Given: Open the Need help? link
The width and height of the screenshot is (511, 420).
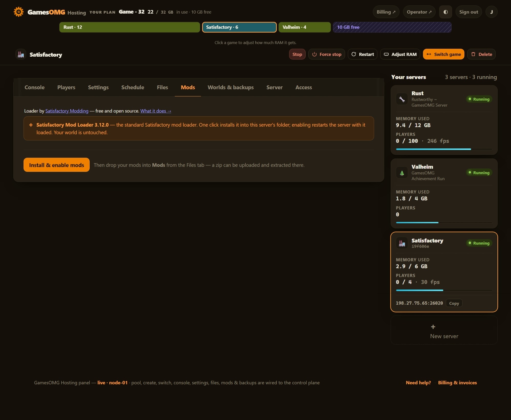Looking at the screenshot, I should [x=418, y=383].
